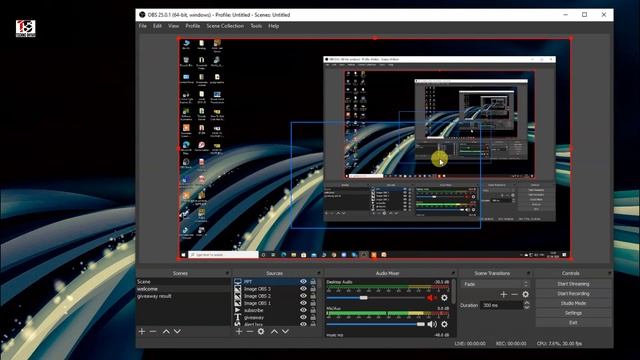Lock the subscribe source
640x360 pixels.
tap(313, 310)
